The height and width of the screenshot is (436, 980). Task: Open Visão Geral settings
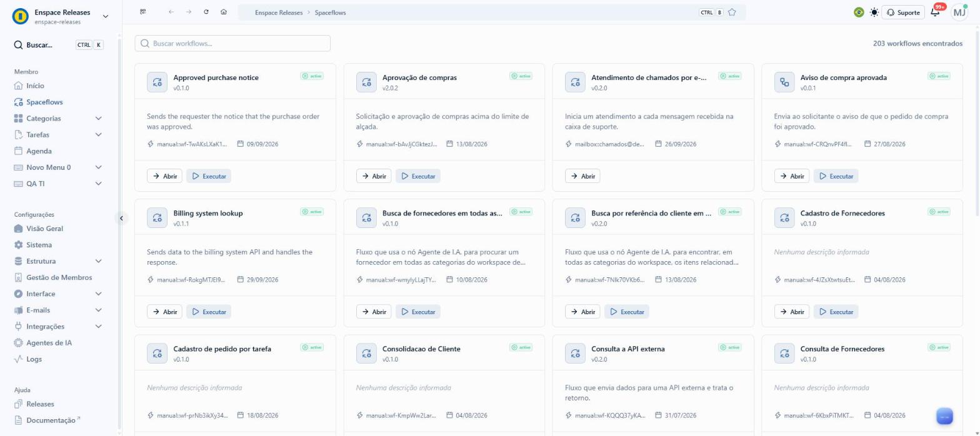pyautogui.click(x=44, y=229)
